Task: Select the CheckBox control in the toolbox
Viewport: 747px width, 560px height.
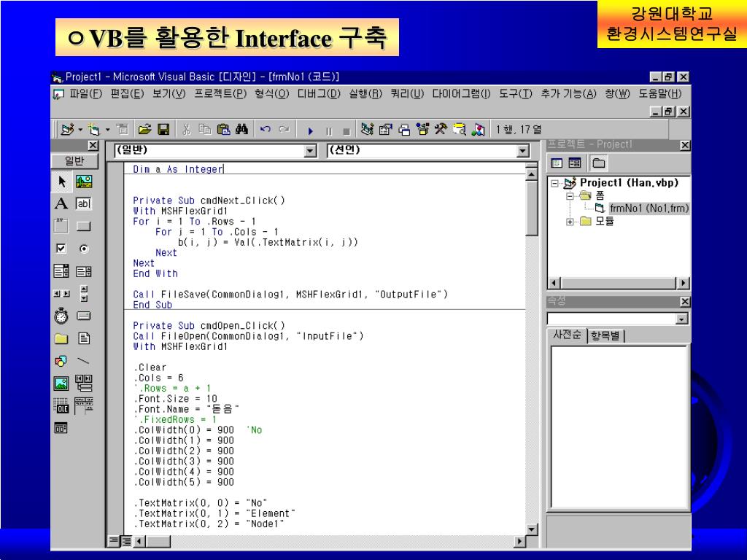Action: (x=61, y=248)
